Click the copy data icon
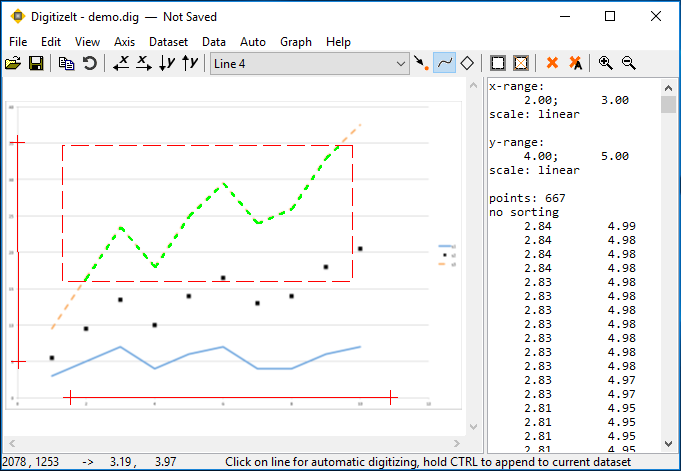This screenshot has height=471, width=681. pos(66,63)
